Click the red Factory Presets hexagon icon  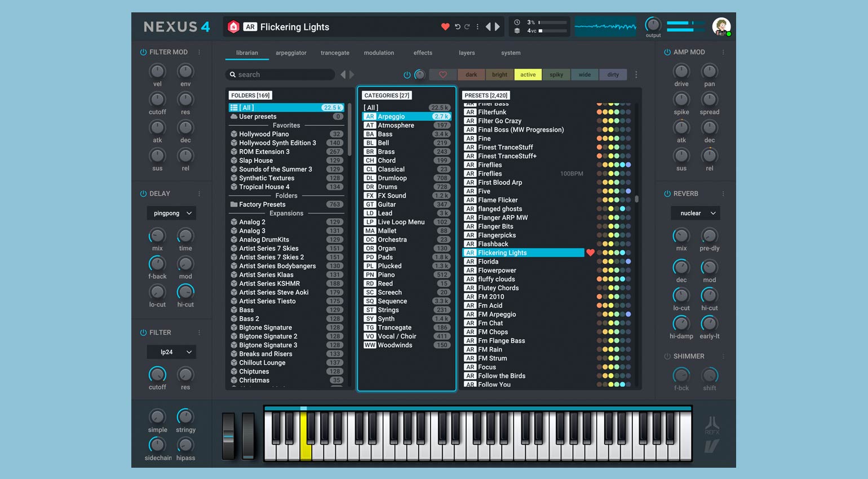pos(233,26)
